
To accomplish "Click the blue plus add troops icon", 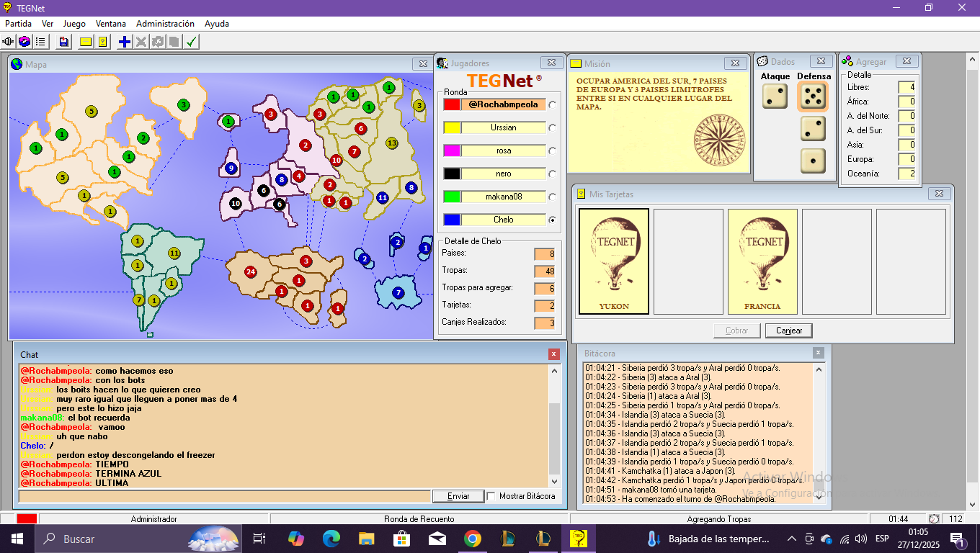I will [125, 42].
